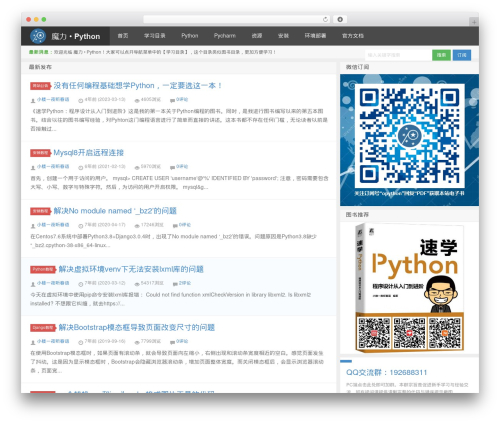This screenshot has height=423, width=500.
Task: Click the browser address bar
Action: point(236,20)
